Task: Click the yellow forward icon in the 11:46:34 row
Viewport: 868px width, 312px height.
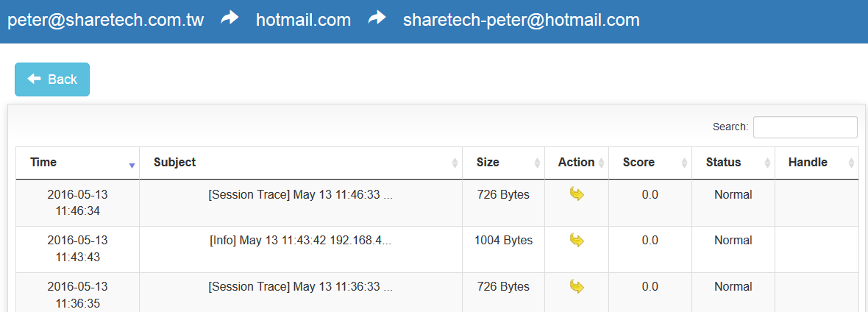Action: coord(577,194)
